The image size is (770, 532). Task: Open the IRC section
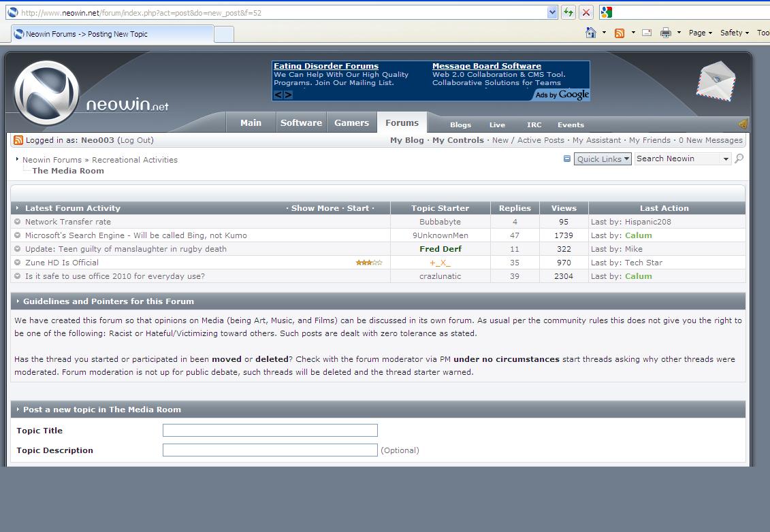point(534,124)
